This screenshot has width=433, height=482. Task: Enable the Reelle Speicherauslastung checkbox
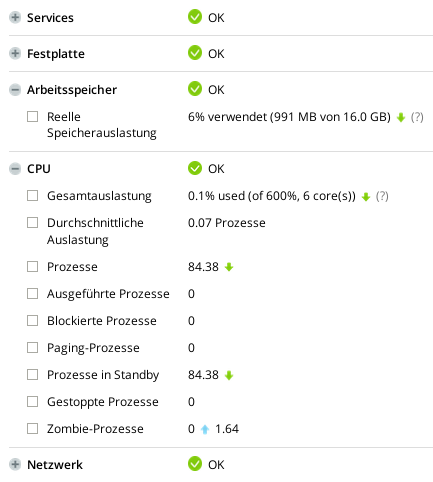coord(32,117)
